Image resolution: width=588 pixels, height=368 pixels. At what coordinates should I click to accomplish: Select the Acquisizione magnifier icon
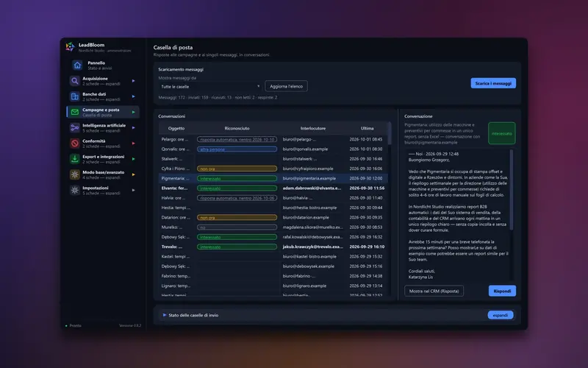(x=75, y=81)
